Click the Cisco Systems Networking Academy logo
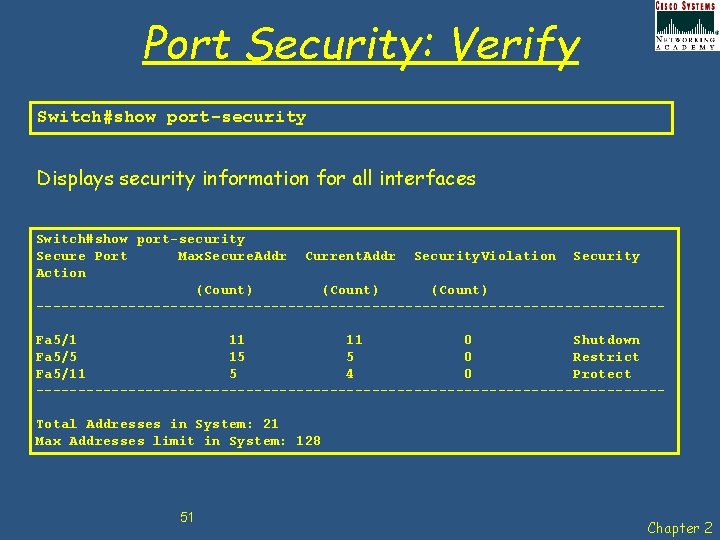Screen dimensions: 720x540 pos(686,25)
